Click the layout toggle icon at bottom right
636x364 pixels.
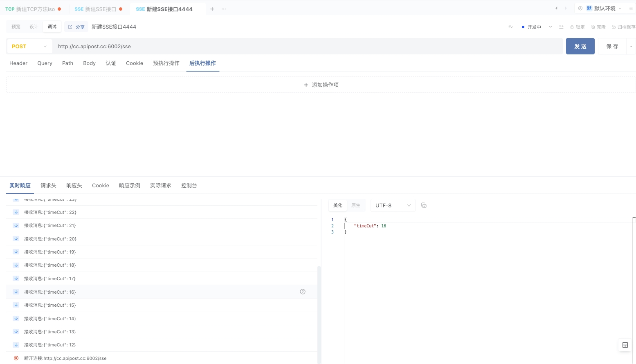(x=625, y=345)
